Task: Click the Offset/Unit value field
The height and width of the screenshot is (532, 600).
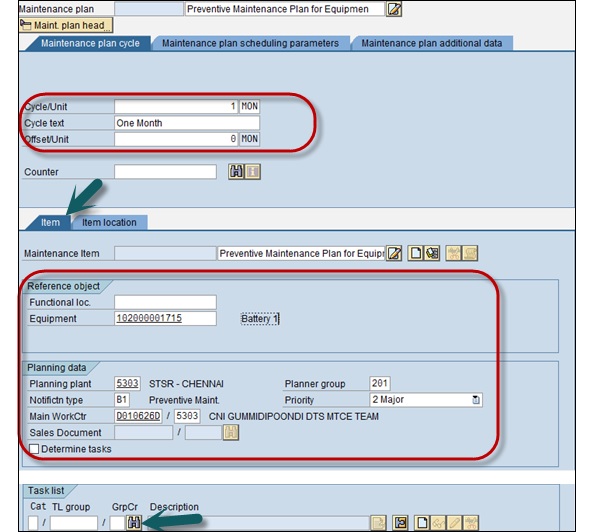Action: coord(176,139)
